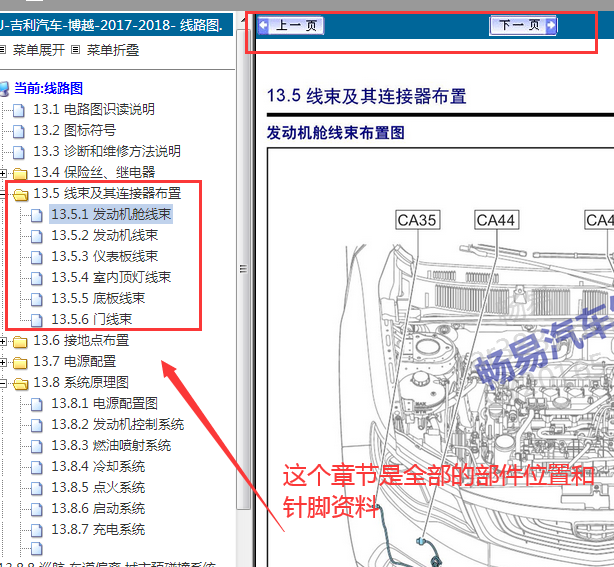Click the folder icon of 13.7 电源配置
Image resolution: width=614 pixels, height=567 pixels.
click(20, 363)
